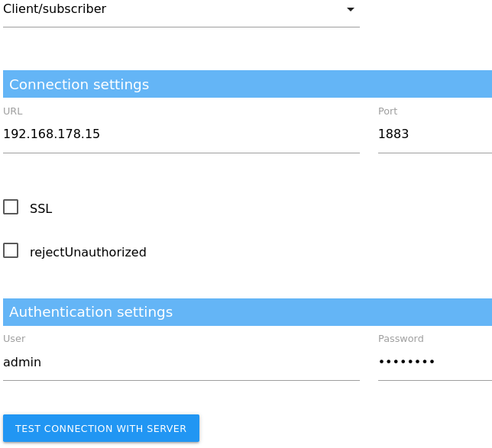Place cursor in the admin username text
Image resolution: width=492 pixels, height=448 pixels.
click(x=22, y=362)
